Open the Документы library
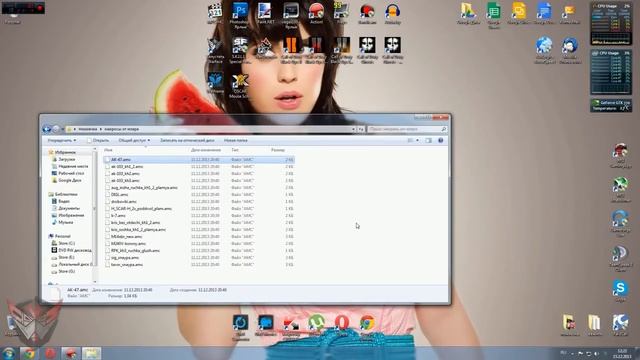640x360 pixels. click(69, 208)
